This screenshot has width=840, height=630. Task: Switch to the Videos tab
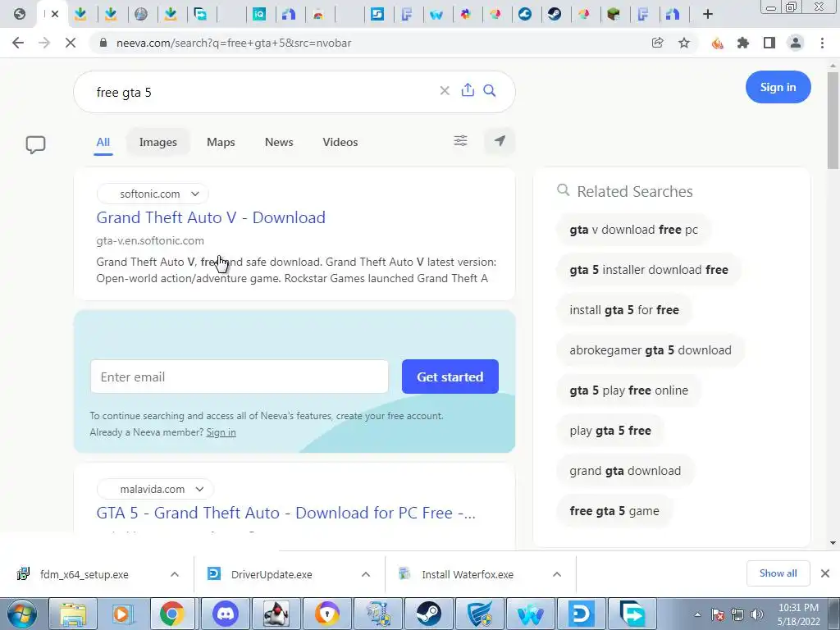pos(340,142)
